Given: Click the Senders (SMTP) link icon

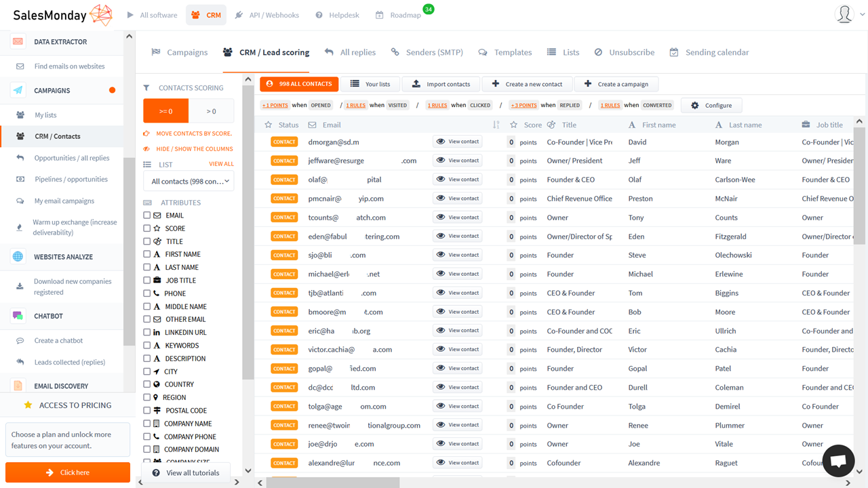Looking at the screenshot, I should click(x=395, y=52).
